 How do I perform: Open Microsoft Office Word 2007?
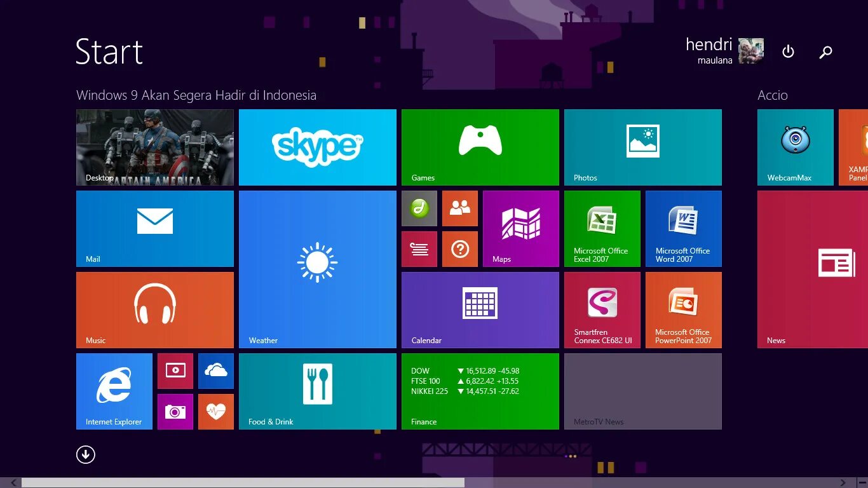point(683,229)
